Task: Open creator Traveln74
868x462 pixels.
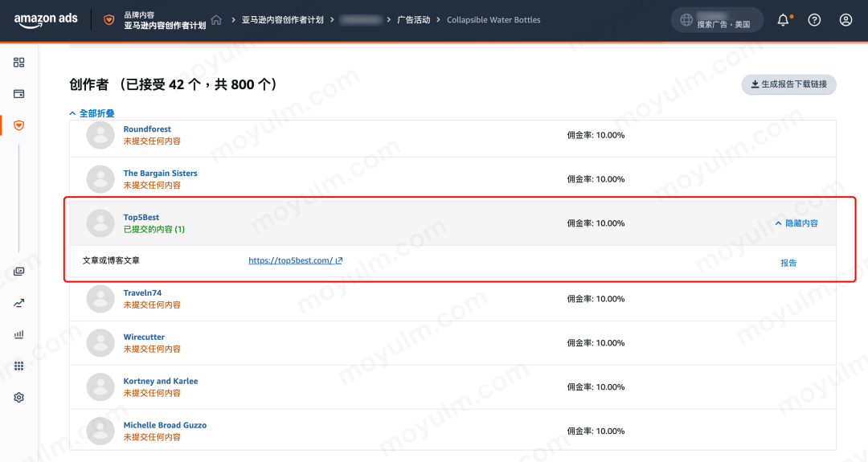Action: pyautogui.click(x=142, y=292)
